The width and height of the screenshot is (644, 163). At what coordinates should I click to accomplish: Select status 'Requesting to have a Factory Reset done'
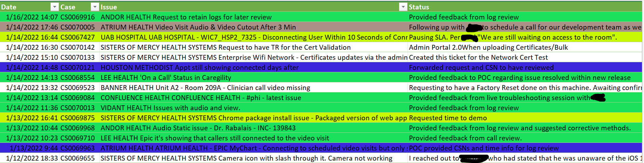(x=526, y=88)
